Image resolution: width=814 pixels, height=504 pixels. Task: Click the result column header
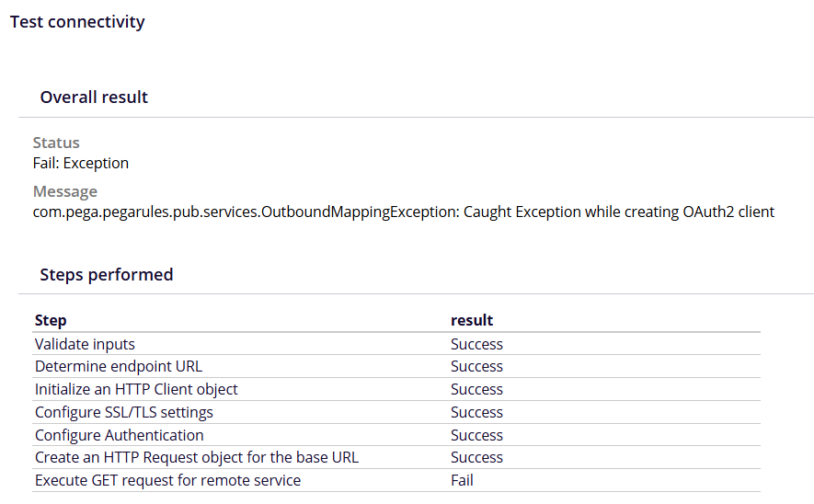(x=472, y=321)
